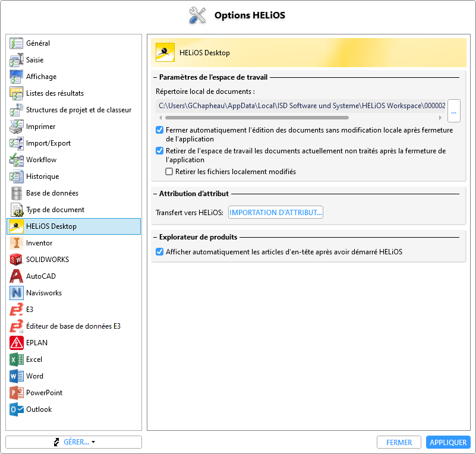Click the PowerPoint icon
Viewport: 476px width, 454px height.
pyautogui.click(x=17, y=393)
